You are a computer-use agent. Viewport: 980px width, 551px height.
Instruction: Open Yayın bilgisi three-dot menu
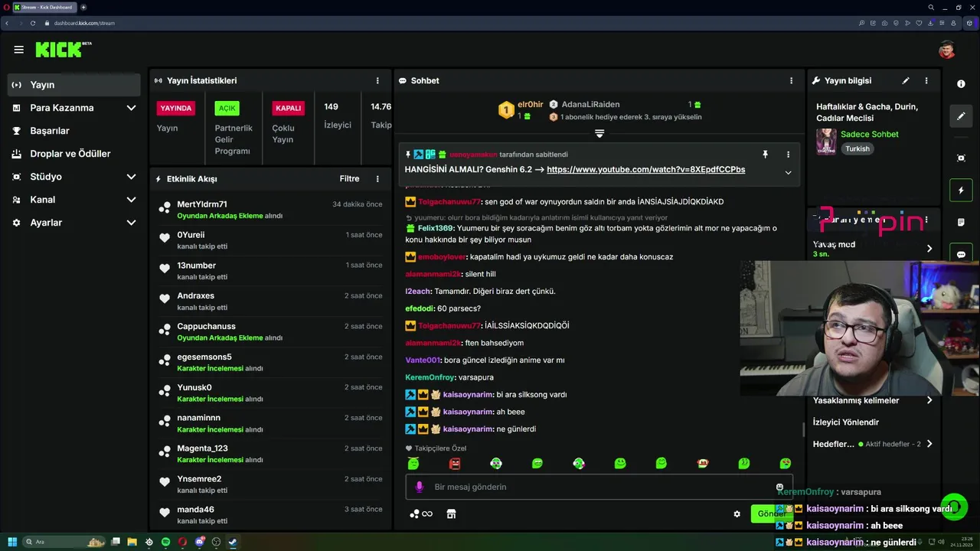926,80
